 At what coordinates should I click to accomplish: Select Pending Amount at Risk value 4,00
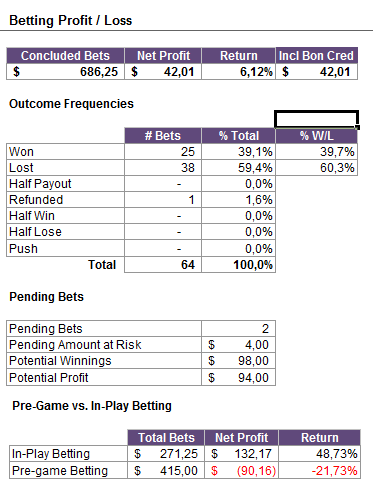coord(238,345)
